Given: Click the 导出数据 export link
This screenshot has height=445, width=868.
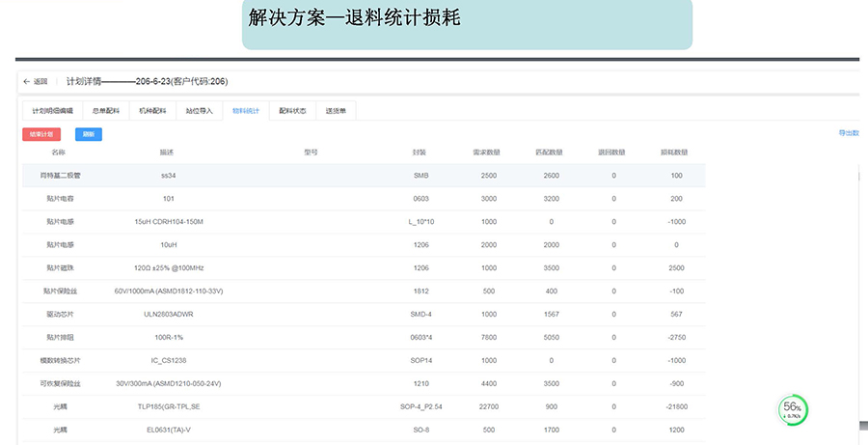Looking at the screenshot, I should 848,133.
